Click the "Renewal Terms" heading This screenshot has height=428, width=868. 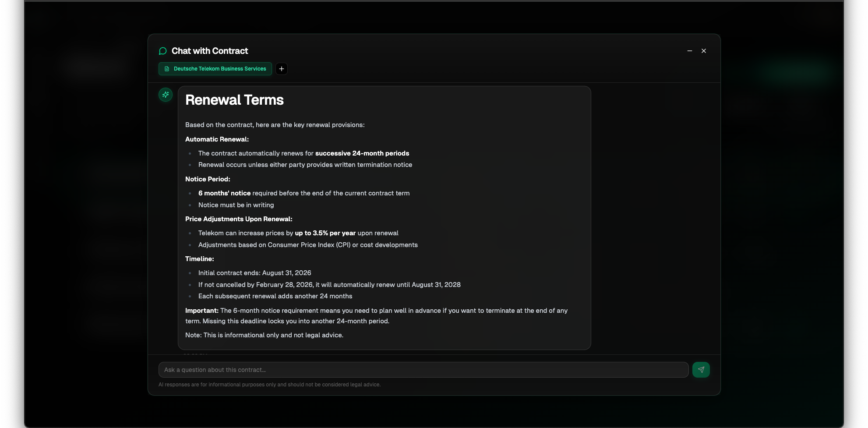click(235, 100)
